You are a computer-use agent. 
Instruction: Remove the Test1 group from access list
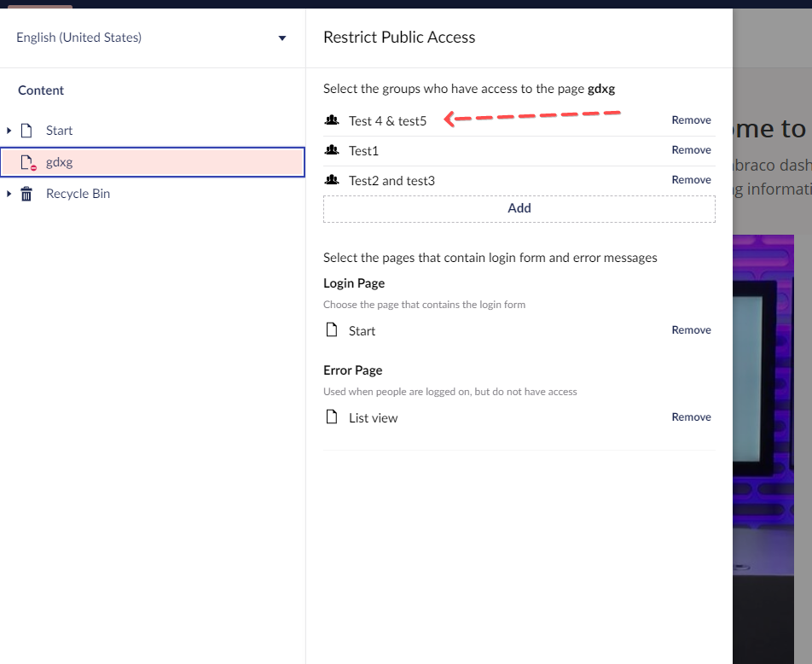coord(691,149)
